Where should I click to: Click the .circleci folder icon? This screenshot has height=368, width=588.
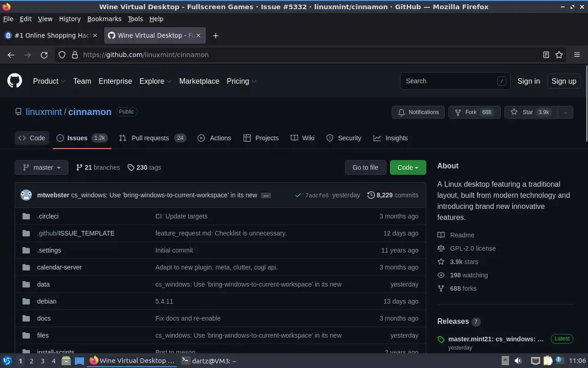click(26, 216)
